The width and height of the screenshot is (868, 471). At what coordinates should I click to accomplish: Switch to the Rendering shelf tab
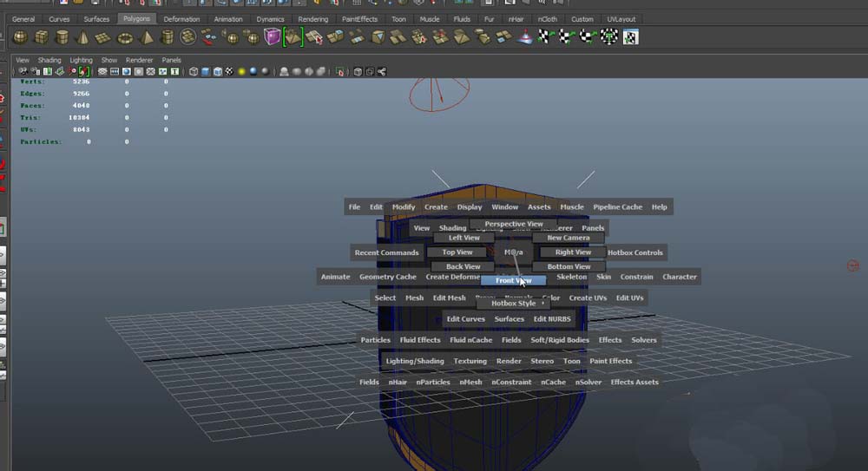click(x=312, y=19)
